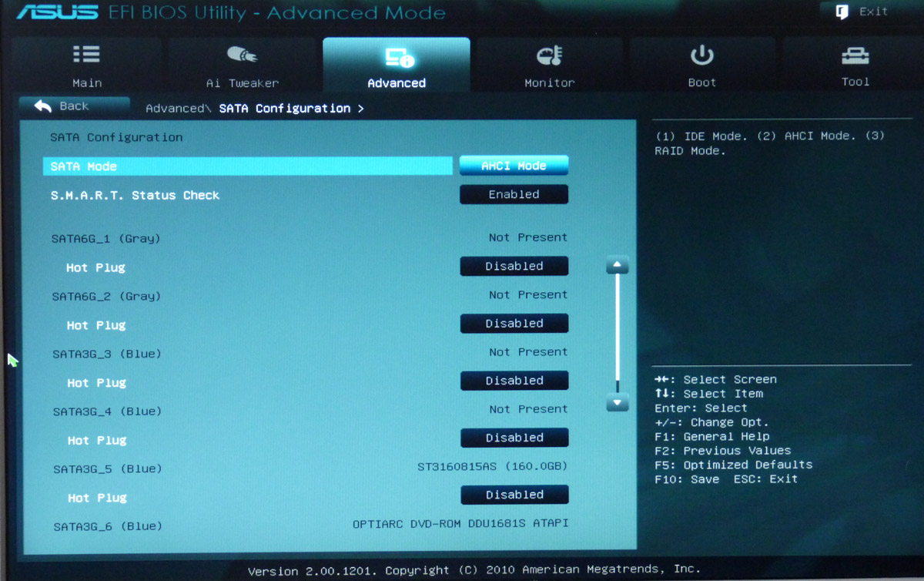Click the Back button
Image resolution: width=924 pixels, height=581 pixels.
point(74,106)
